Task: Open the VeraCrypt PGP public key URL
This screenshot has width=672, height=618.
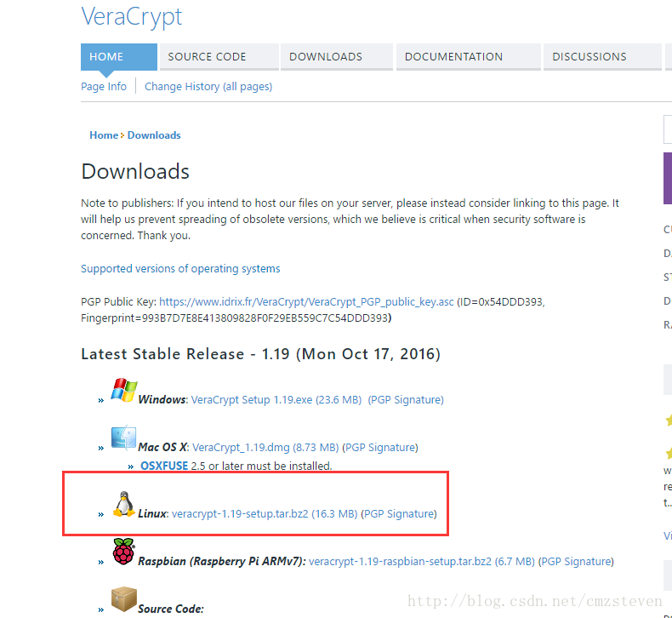Action: (306, 302)
